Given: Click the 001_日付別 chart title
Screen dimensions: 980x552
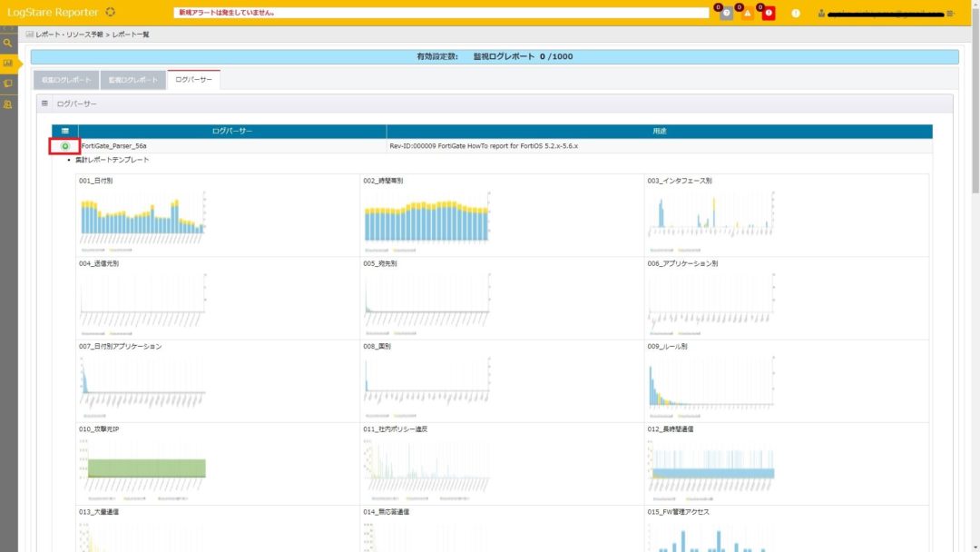Looking at the screenshot, I should 95,181.
